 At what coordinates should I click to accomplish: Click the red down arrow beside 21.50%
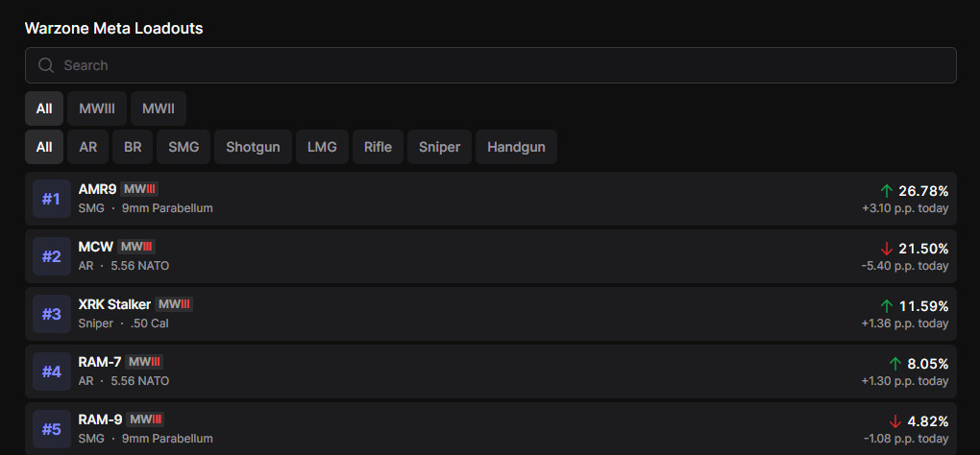[x=887, y=249]
